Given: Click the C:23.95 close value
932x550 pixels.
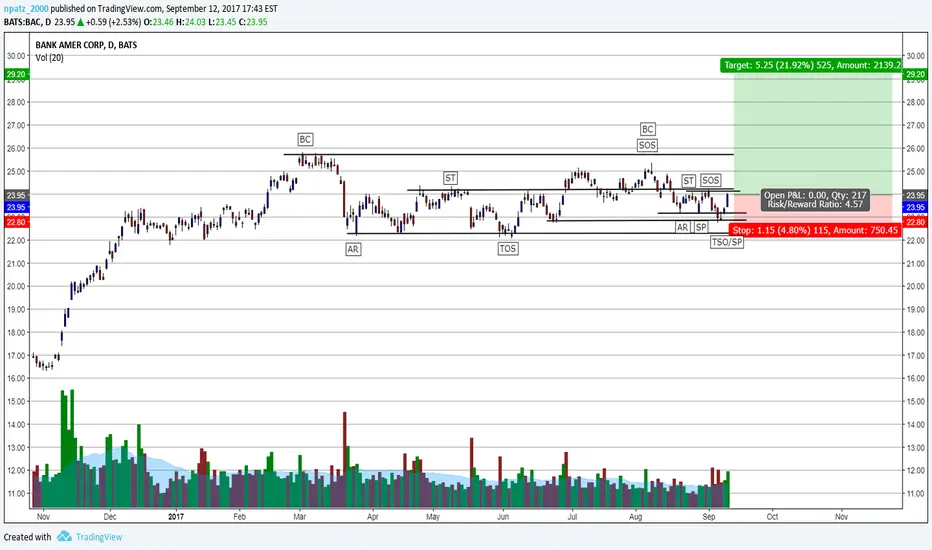Looking at the screenshot, I should [253, 22].
